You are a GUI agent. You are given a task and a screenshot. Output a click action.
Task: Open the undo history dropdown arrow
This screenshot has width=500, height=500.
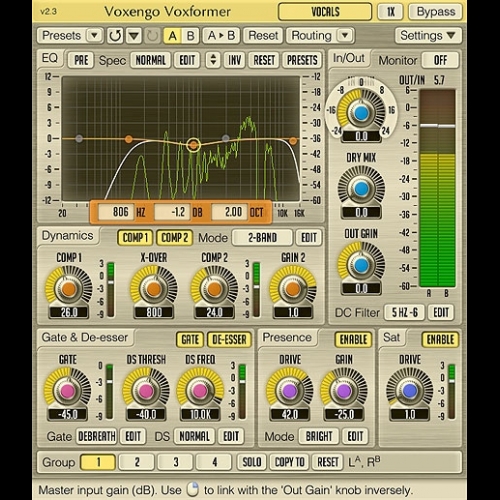[x=134, y=36]
